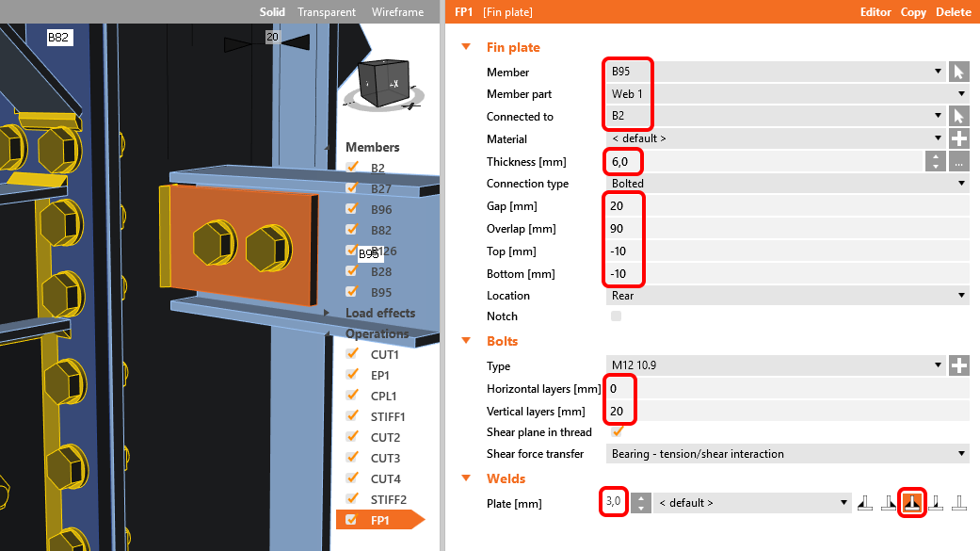This screenshot has height=551, width=980.
Task: Open thickness ellipsis options button
Action: point(958,161)
